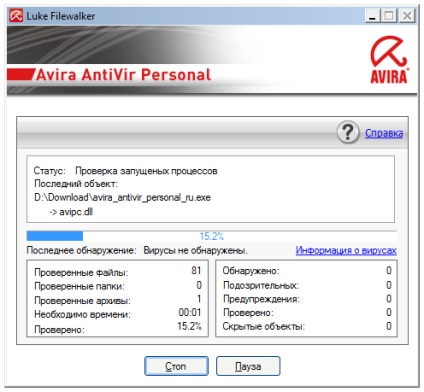Viewport: 424px width, 392px height.
Task: Click Предупреждения label
Action: pyautogui.click(x=261, y=299)
